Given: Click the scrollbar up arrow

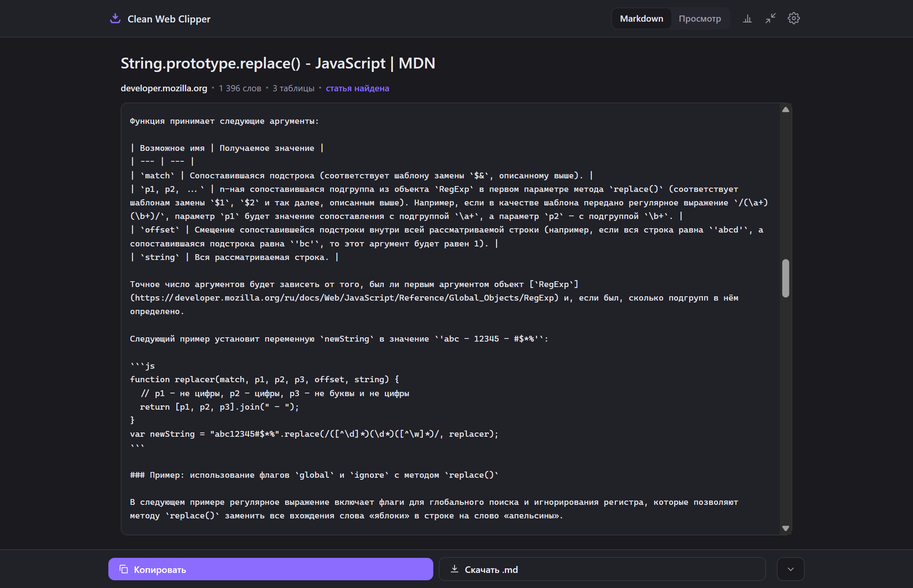Looking at the screenshot, I should point(785,110).
